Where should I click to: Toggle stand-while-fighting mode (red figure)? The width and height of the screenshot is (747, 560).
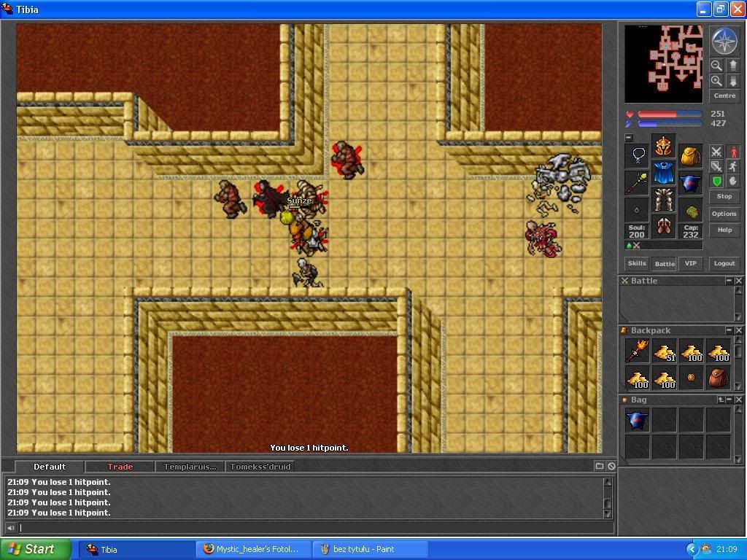pyautogui.click(x=733, y=152)
